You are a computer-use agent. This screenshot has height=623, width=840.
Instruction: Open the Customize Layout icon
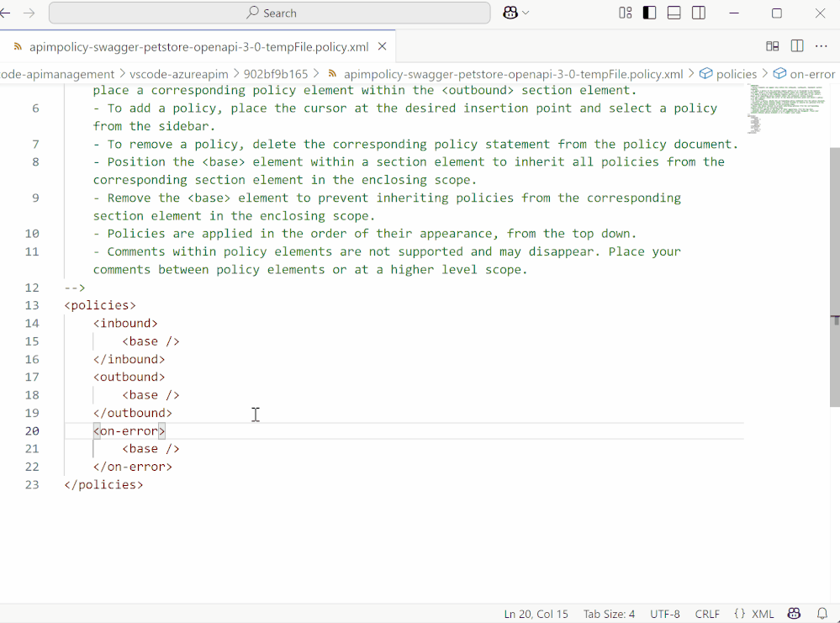pos(626,13)
